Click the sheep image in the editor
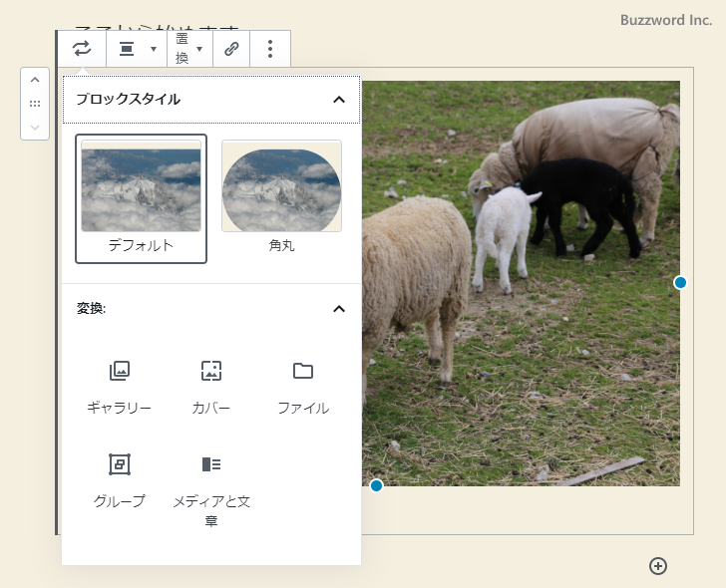This screenshot has width=726, height=588. coord(521,283)
